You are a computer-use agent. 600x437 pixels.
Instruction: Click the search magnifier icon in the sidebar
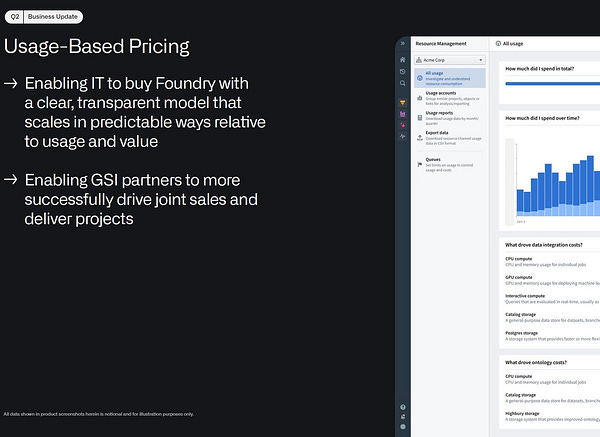(x=403, y=83)
